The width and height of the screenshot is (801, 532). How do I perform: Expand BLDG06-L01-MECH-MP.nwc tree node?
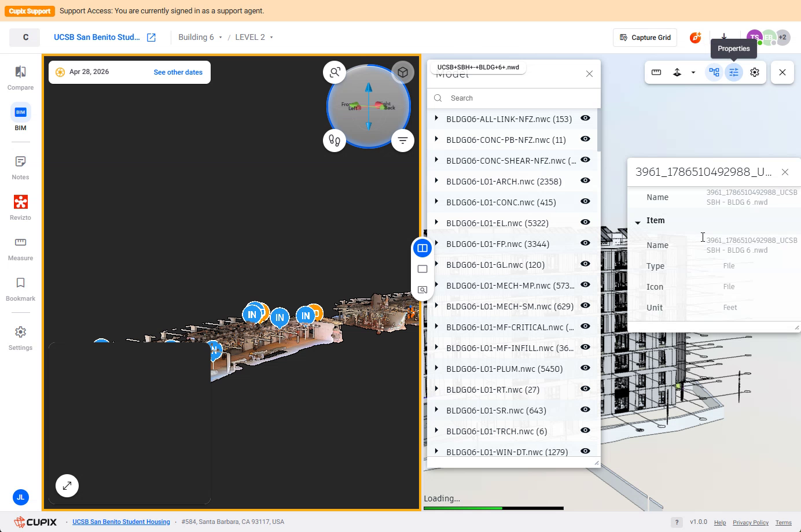[x=436, y=285]
